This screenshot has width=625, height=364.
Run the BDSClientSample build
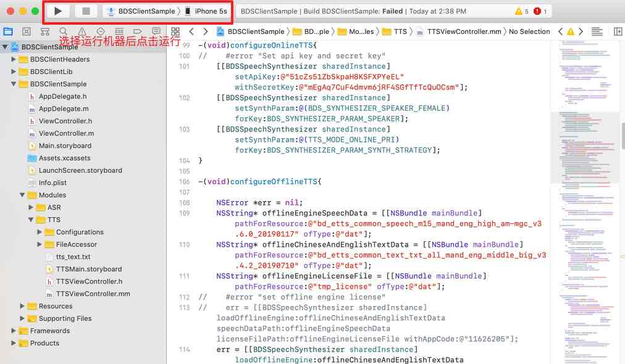(x=58, y=11)
